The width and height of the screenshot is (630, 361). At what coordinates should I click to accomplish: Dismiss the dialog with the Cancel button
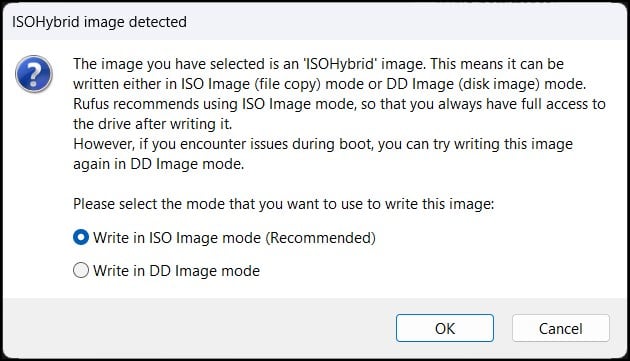coord(560,328)
